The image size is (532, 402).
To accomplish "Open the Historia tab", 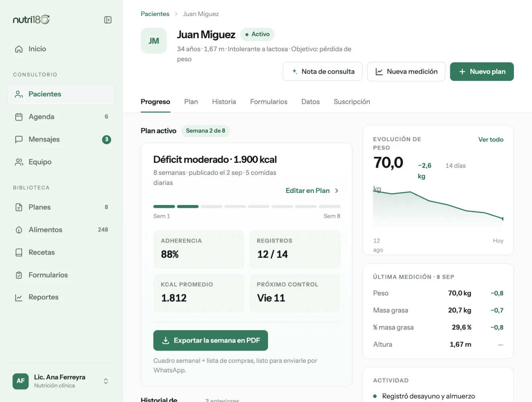I will click(224, 102).
